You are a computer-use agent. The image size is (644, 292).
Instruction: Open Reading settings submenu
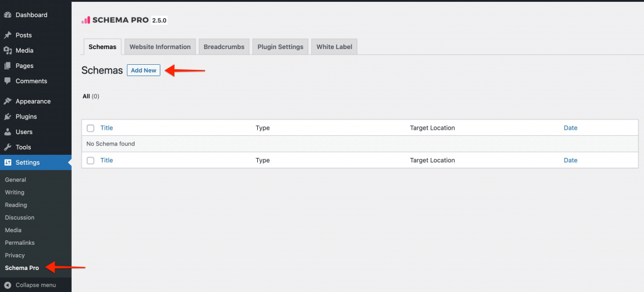[16, 205]
